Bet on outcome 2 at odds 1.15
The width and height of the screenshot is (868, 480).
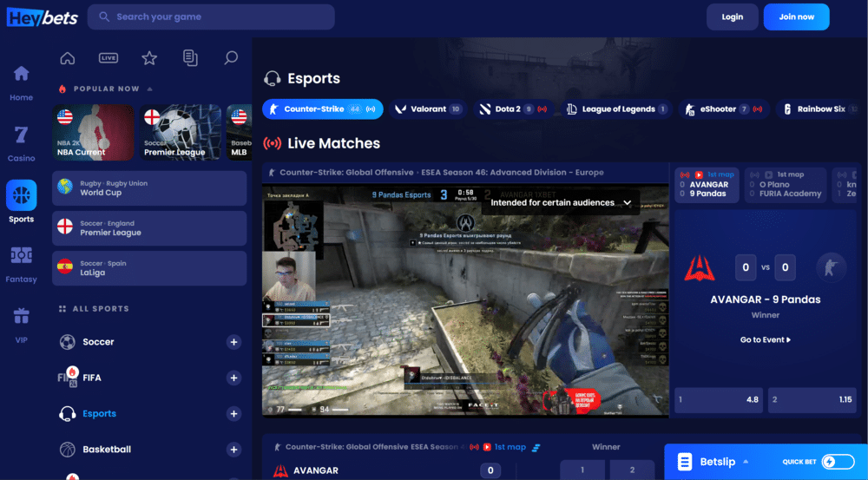click(812, 400)
